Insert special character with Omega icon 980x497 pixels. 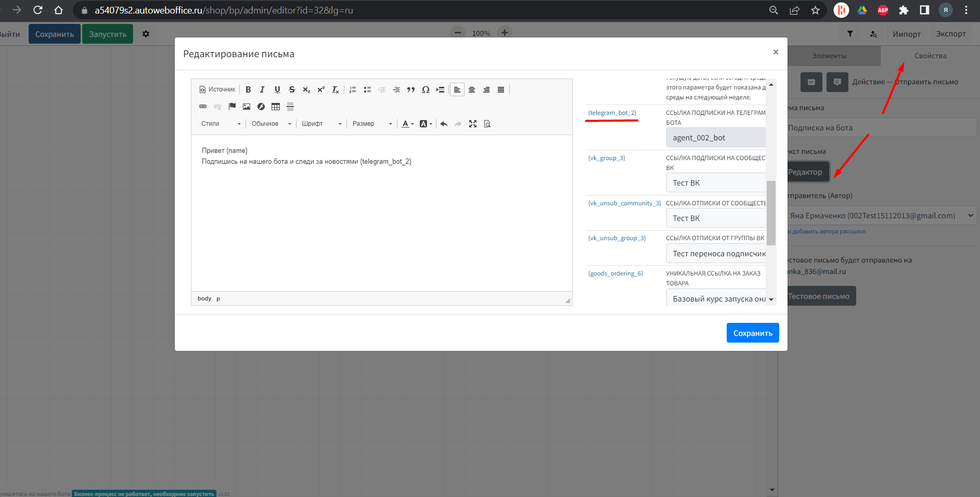[x=425, y=89]
